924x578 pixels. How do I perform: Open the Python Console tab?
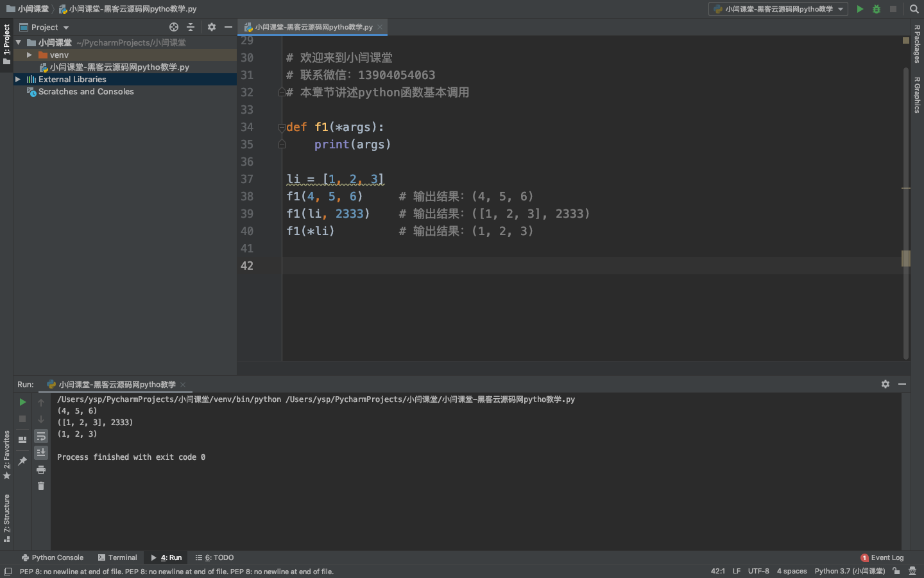pos(53,557)
